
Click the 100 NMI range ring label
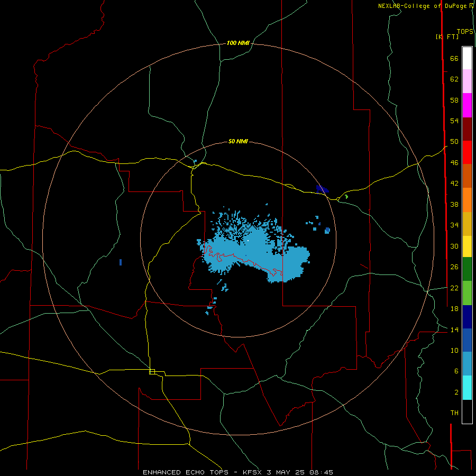click(x=238, y=43)
